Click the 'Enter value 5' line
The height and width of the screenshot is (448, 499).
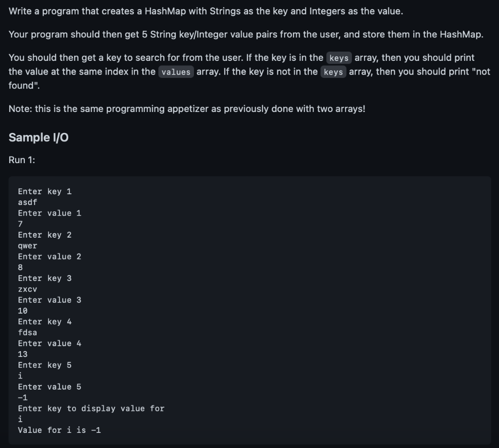point(49,387)
